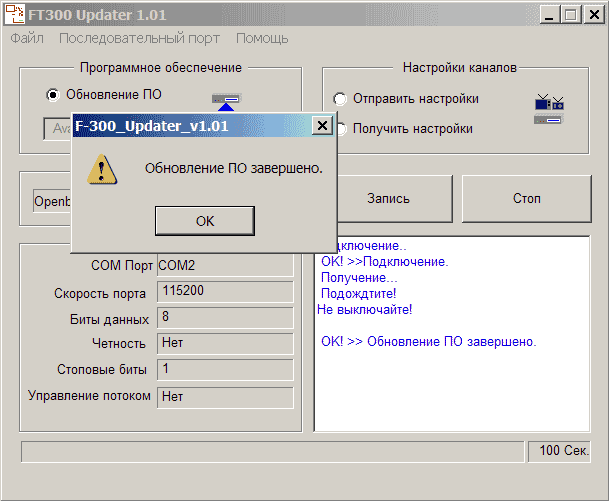The image size is (609, 501).
Task: Click log line 'Получение...'
Action: pyautogui.click(x=359, y=278)
